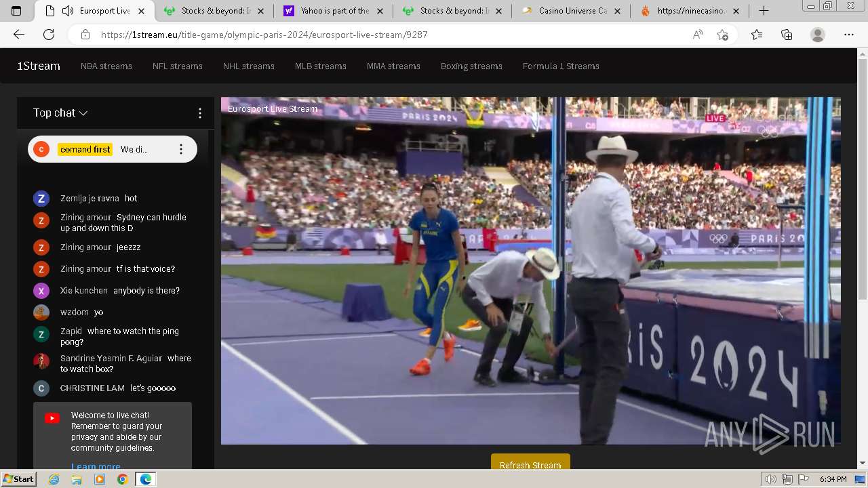Click the comand first pinned chat message
The height and width of the screenshot is (488, 868).
[113, 149]
